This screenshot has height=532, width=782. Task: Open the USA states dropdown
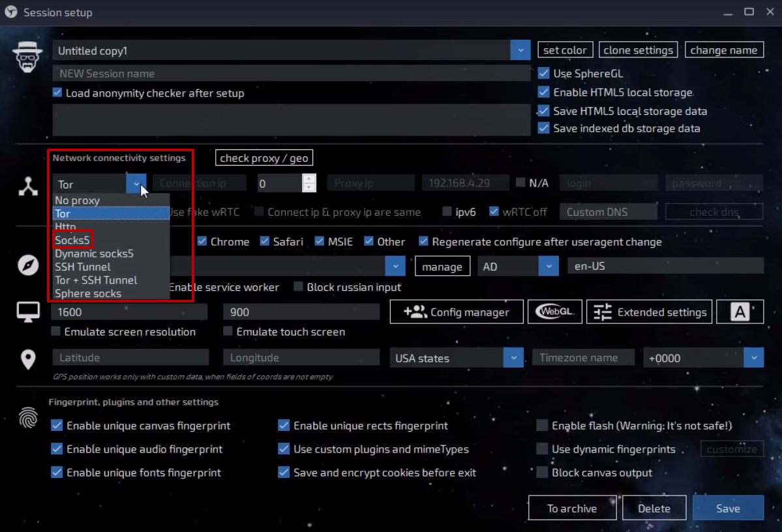513,358
